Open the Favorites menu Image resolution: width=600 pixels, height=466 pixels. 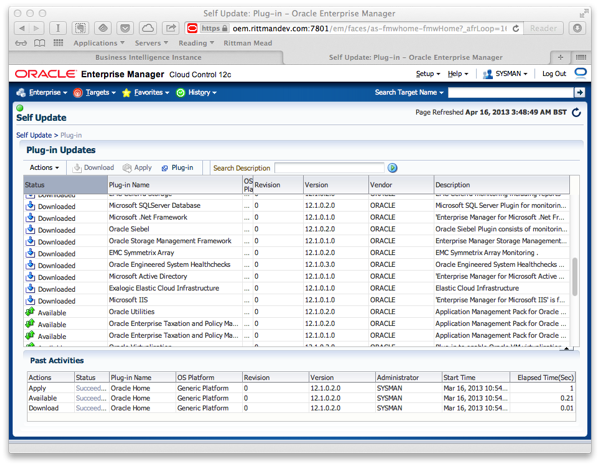tap(145, 92)
